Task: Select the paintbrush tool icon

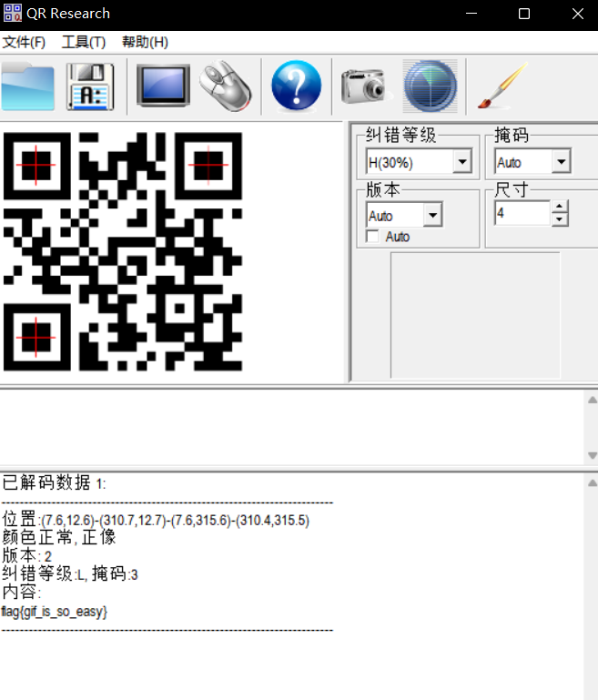Action: (503, 86)
